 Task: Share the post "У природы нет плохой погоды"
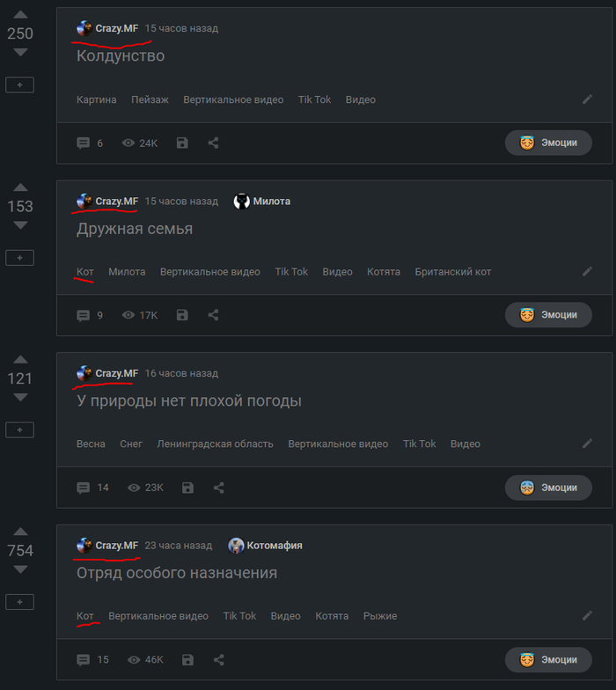click(x=218, y=488)
